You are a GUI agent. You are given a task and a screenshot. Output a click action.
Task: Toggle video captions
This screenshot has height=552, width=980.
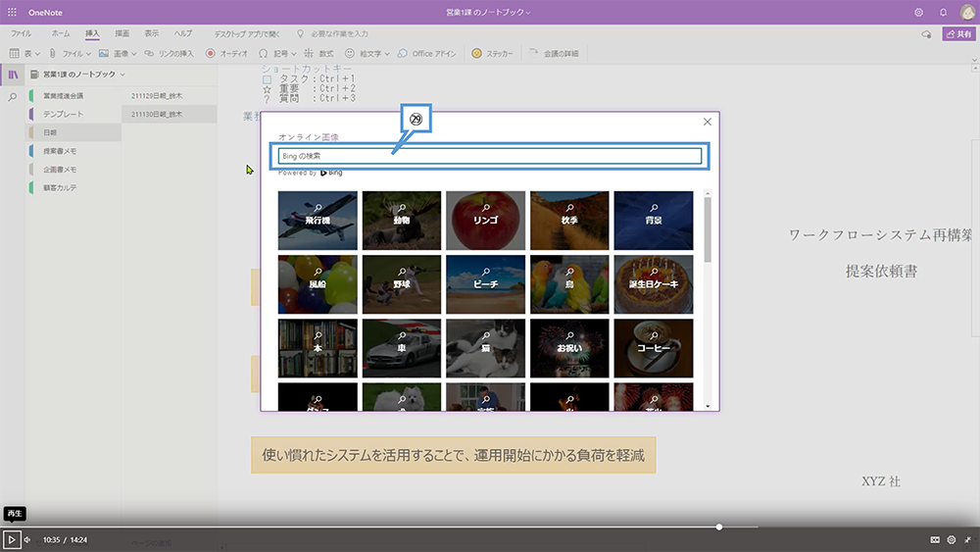pos(935,539)
